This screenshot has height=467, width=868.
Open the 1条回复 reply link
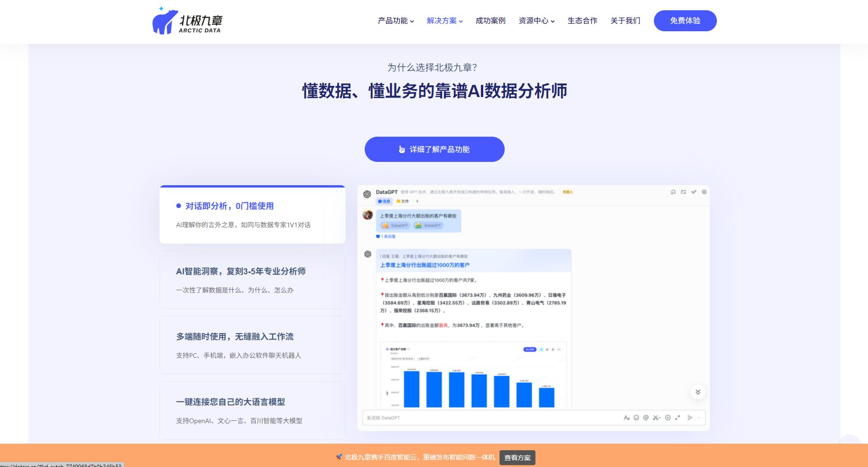coord(386,237)
